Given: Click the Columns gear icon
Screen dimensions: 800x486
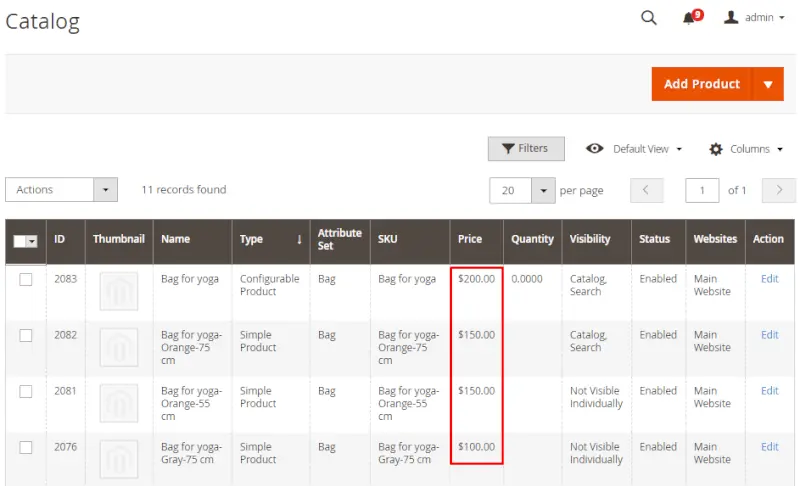Looking at the screenshot, I should tap(716, 149).
